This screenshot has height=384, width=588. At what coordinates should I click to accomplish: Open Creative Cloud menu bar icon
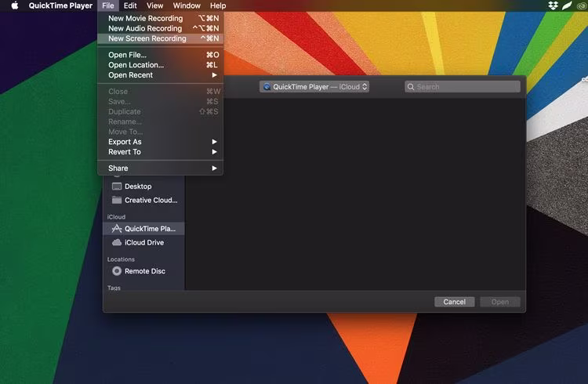(x=581, y=5)
